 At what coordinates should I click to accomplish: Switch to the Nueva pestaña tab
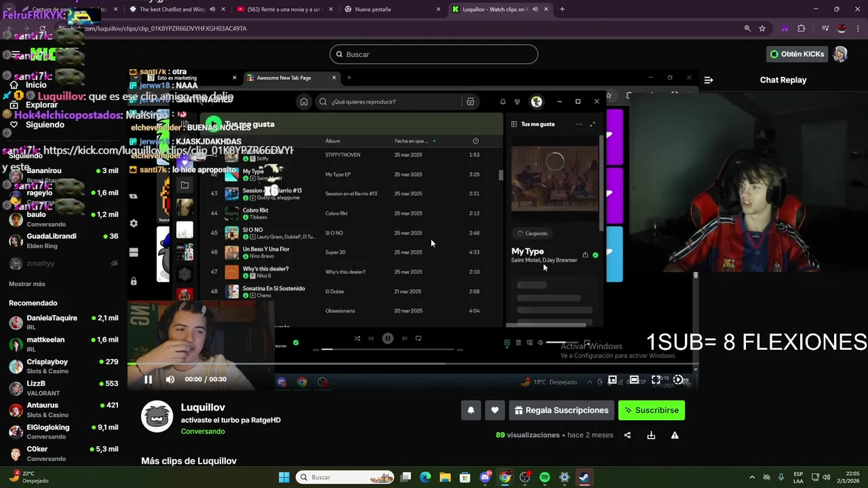[392, 9]
